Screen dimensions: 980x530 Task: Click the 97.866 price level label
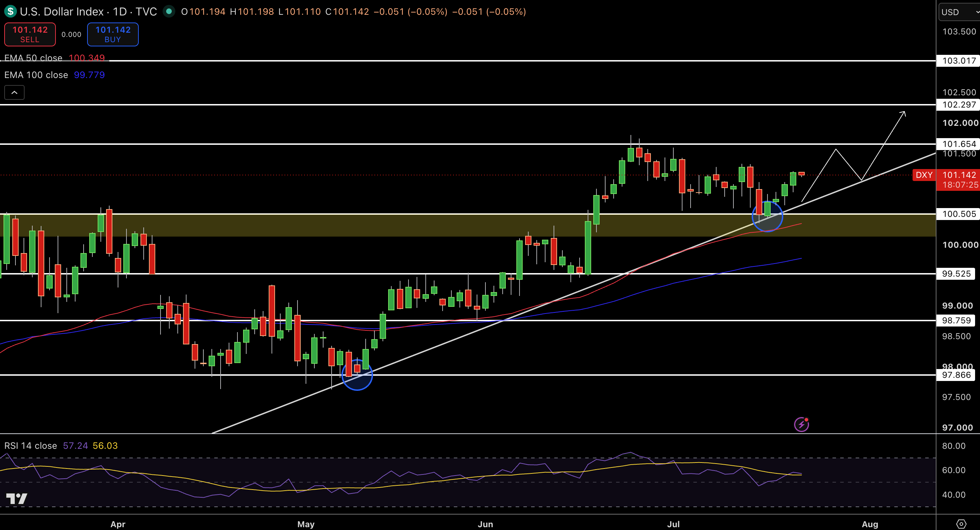[x=956, y=375]
